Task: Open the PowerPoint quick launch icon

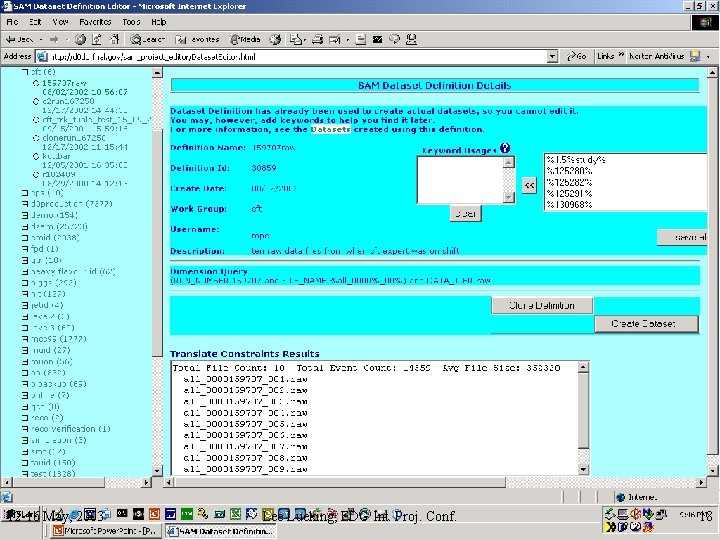Action: click(154, 514)
